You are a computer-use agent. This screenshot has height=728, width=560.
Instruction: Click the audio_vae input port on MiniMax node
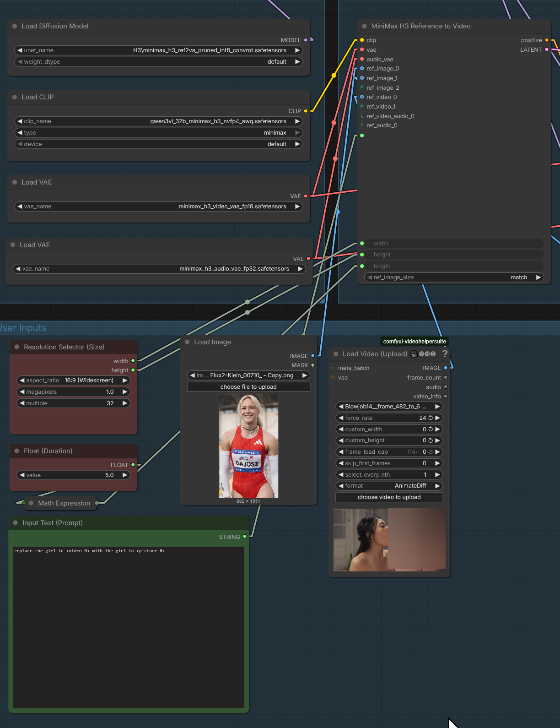(x=362, y=60)
